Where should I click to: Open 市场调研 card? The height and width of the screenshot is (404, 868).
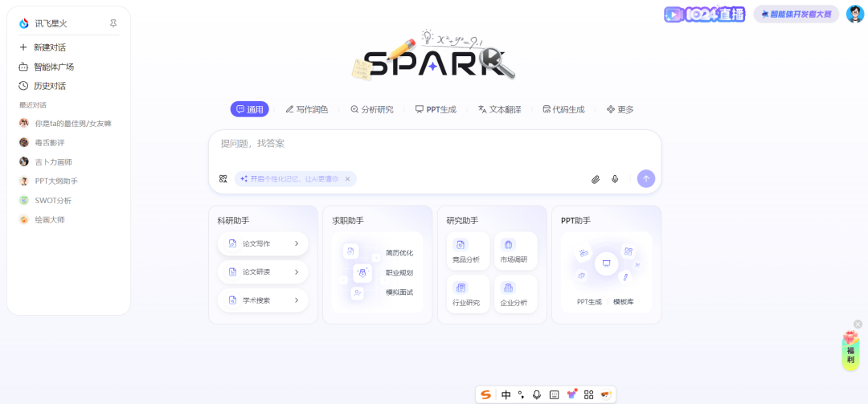[516, 251]
